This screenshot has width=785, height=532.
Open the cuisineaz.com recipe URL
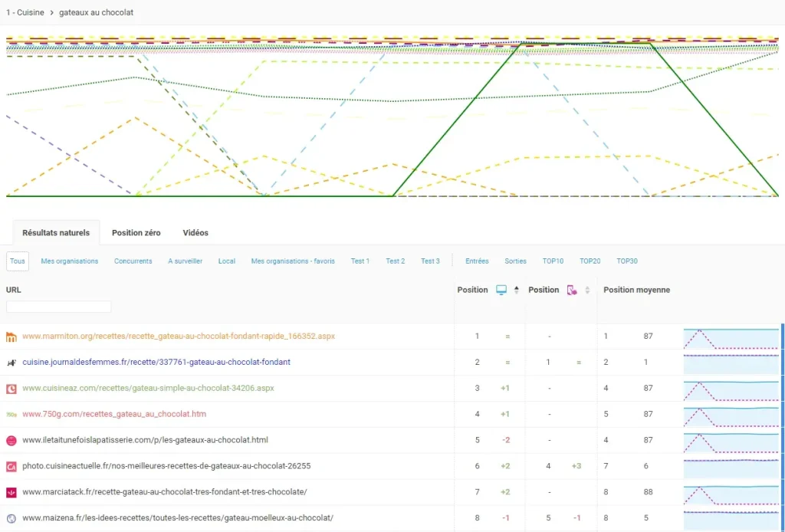[x=148, y=389]
